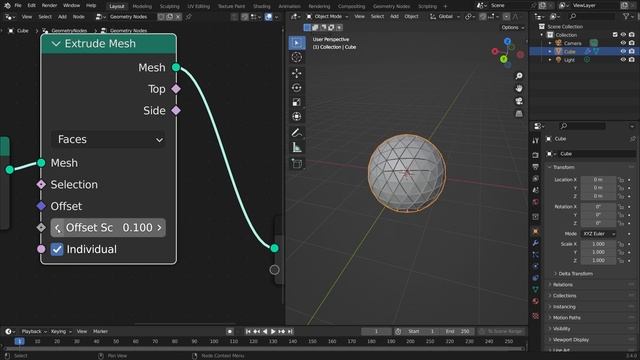Select the Transform tool in viewport toolbar
Image resolution: width=640 pixels, height=360 pixels.
point(297,116)
